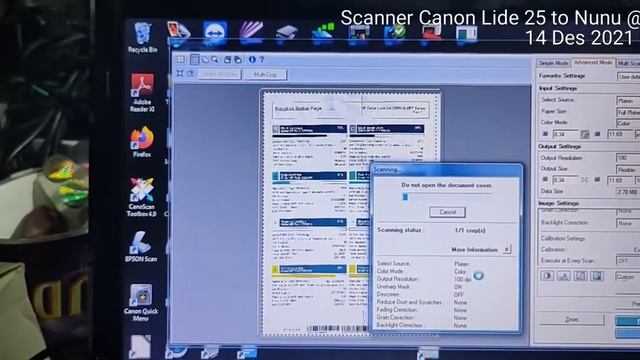Open the Final Review icon
The width and height of the screenshot is (640, 360).
pyautogui.click(x=597, y=276)
